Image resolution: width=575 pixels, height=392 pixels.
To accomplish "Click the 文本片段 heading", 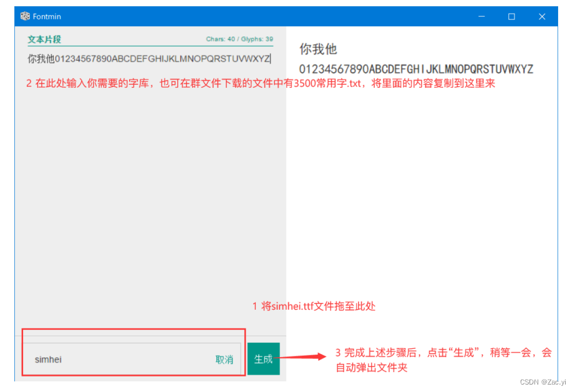I will click(x=44, y=39).
